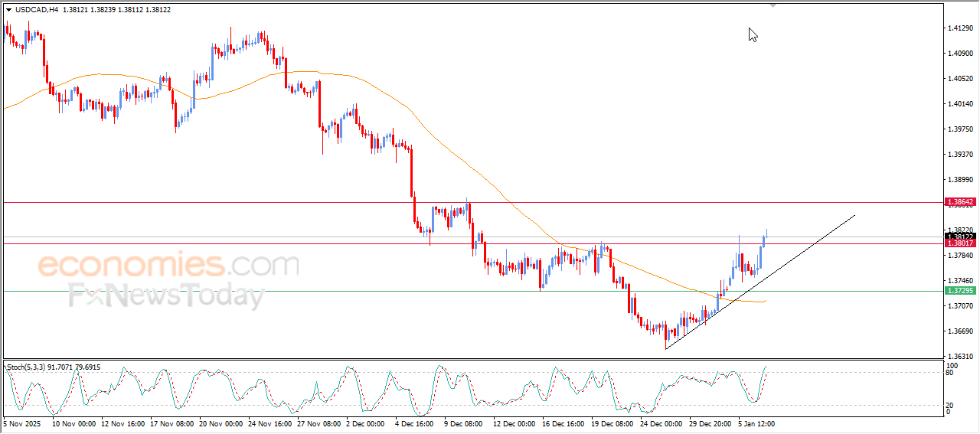Click the stochastic 80 level scale label

951,374
